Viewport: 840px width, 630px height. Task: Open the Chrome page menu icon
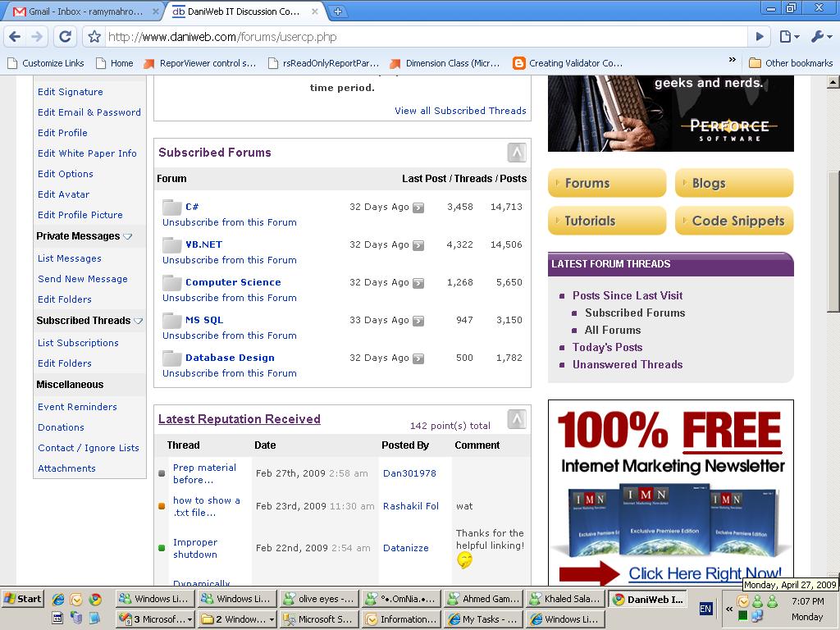[x=789, y=37]
